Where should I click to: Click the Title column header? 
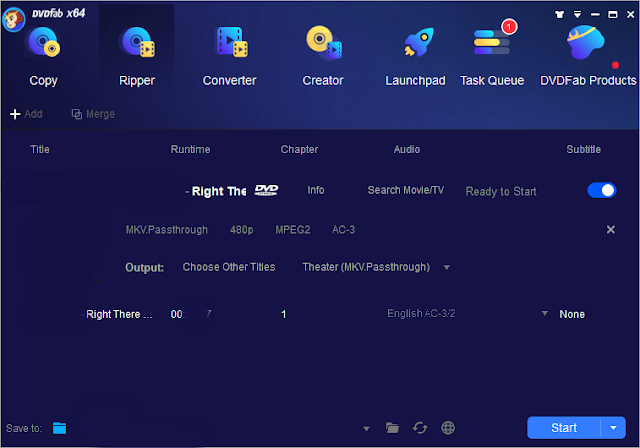[x=40, y=149]
